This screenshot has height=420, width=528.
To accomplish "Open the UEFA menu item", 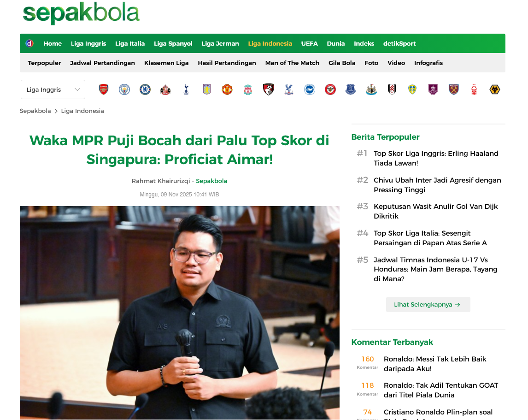I will click(x=310, y=43).
